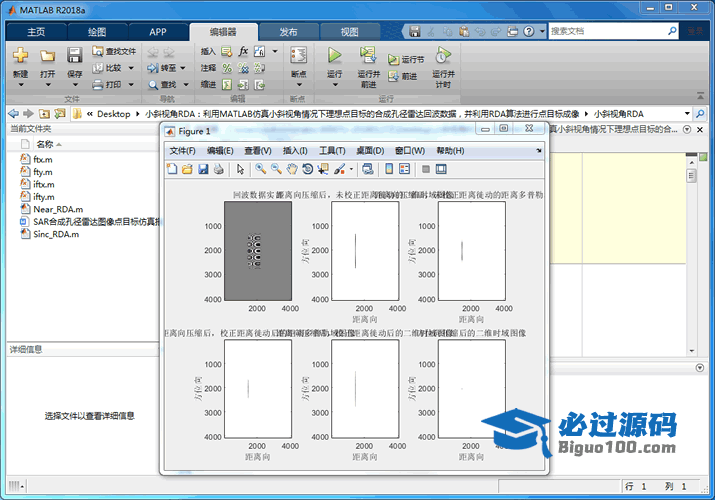Select Sinc_RDA.m in the file list
Viewport: 715px width, 500px height.
(56, 234)
